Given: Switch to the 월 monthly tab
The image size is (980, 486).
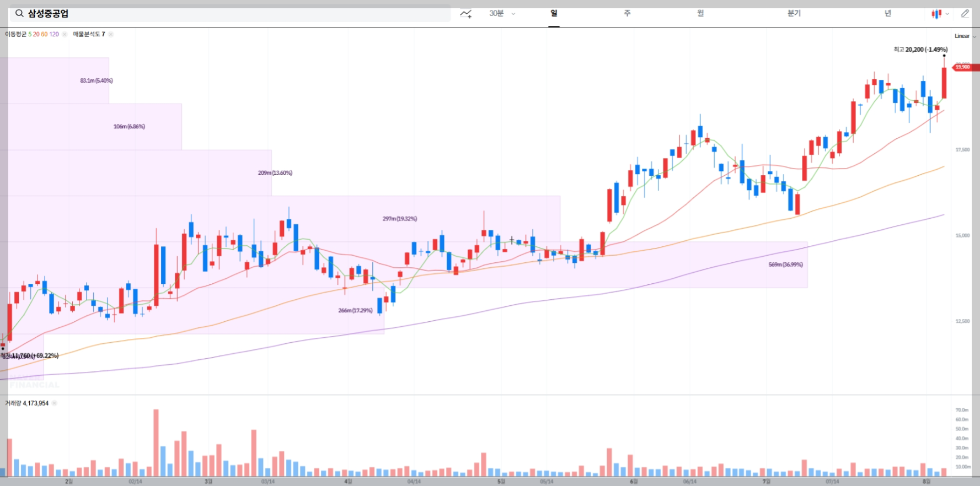Looking at the screenshot, I should point(700,13).
